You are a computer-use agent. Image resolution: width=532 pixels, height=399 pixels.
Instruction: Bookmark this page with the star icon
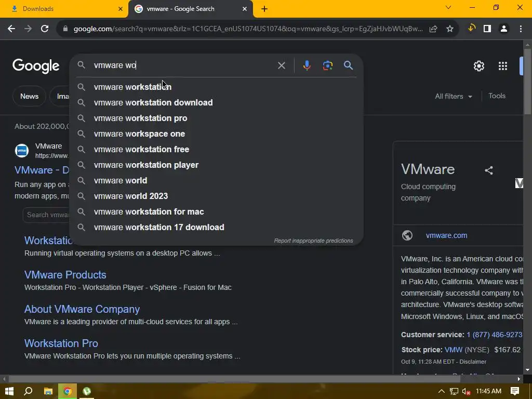tap(450, 29)
